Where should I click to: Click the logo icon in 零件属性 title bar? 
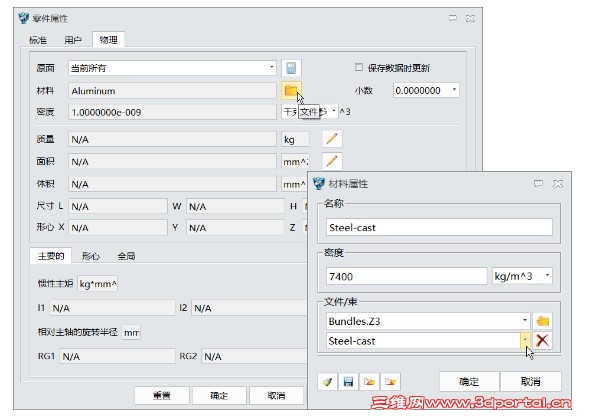pos(23,18)
